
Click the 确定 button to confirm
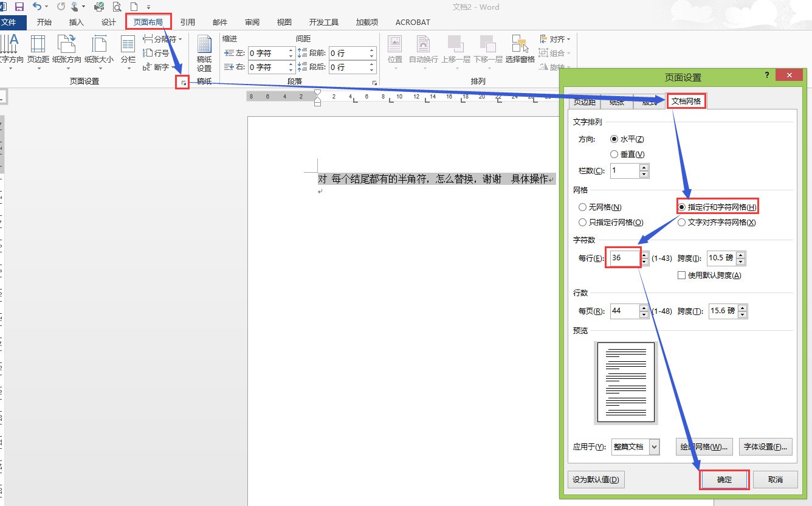click(x=724, y=480)
